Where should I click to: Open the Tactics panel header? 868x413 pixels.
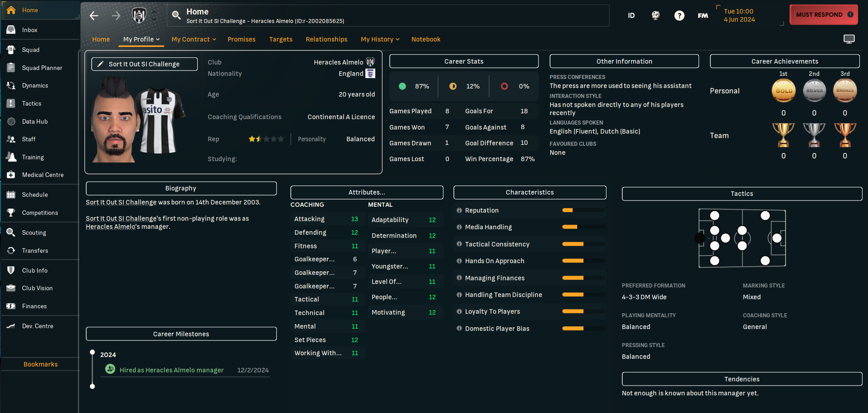(742, 194)
